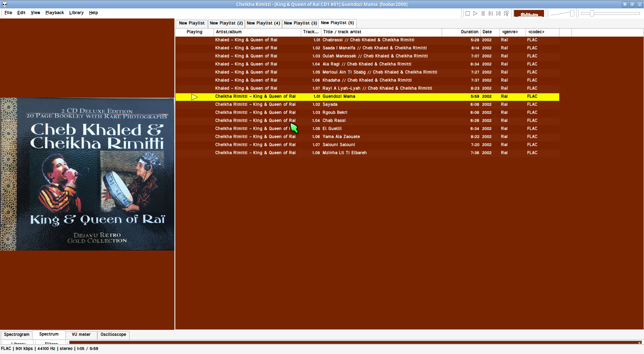Select the track Mzinha Lil Ti Elbareh
Image resolution: width=644 pixels, height=354 pixels.
click(367, 153)
